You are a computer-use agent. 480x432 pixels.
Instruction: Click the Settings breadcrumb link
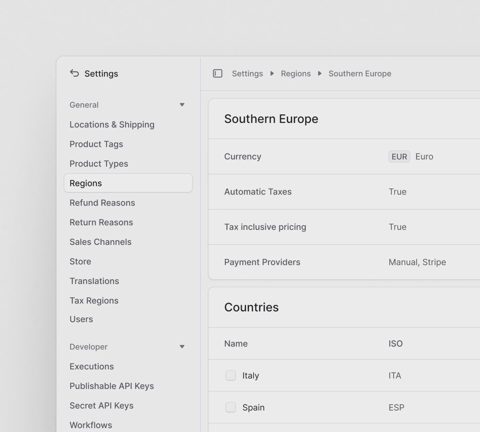(247, 74)
